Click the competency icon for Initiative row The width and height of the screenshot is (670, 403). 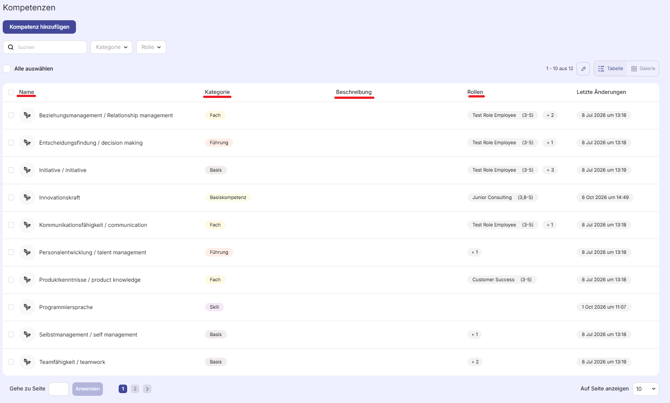pyautogui.click(x=27, y=170)
